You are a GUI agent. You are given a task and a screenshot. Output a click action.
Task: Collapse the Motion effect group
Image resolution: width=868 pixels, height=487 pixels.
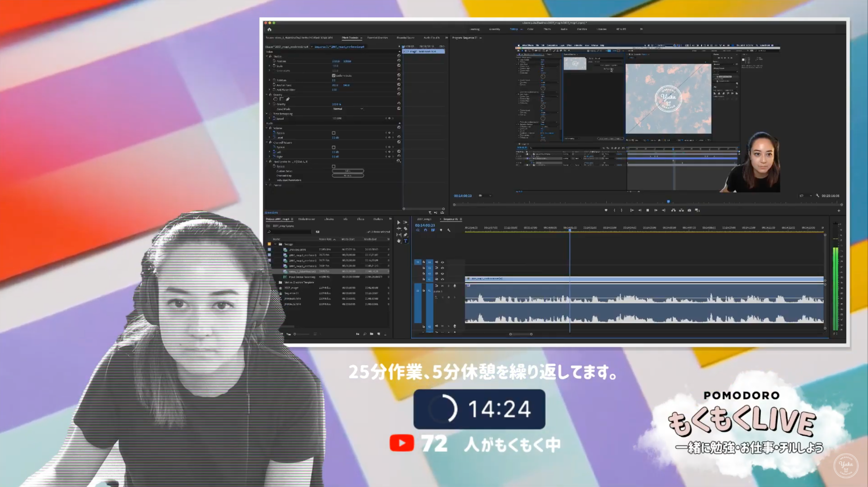point(267,56)
